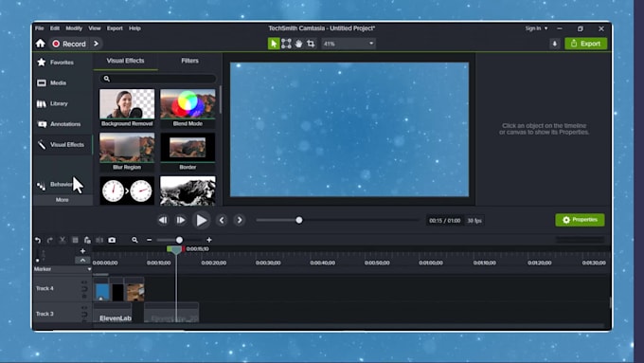
Task: Click the timeline zoom magnifier icon
Action: pos(134,240)
